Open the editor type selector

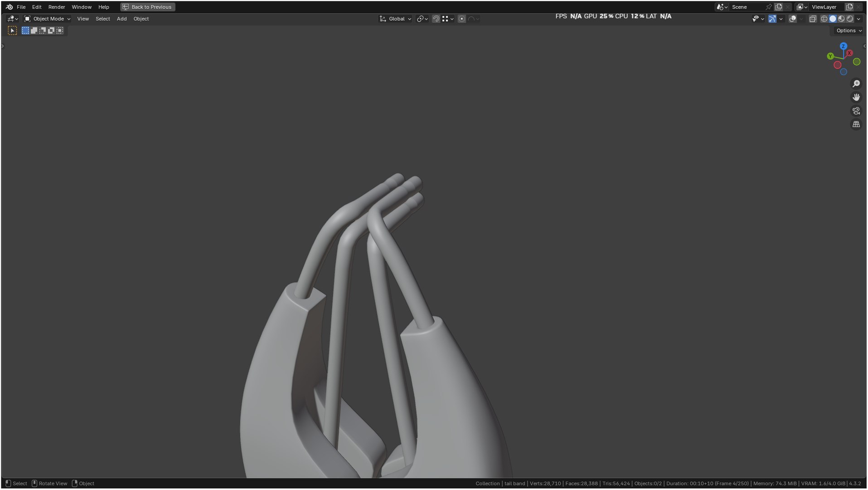13,19
